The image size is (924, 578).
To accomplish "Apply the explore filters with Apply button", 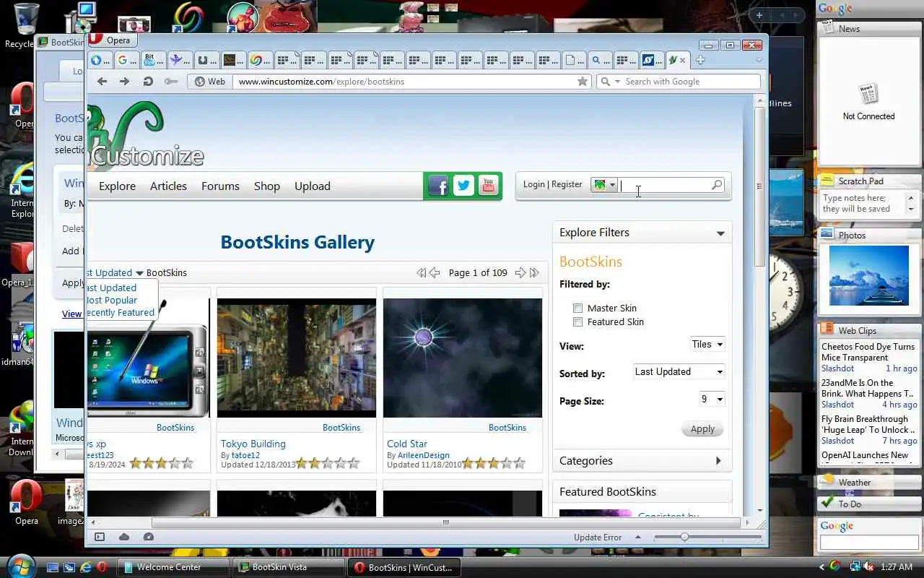I will pos(702,428).
